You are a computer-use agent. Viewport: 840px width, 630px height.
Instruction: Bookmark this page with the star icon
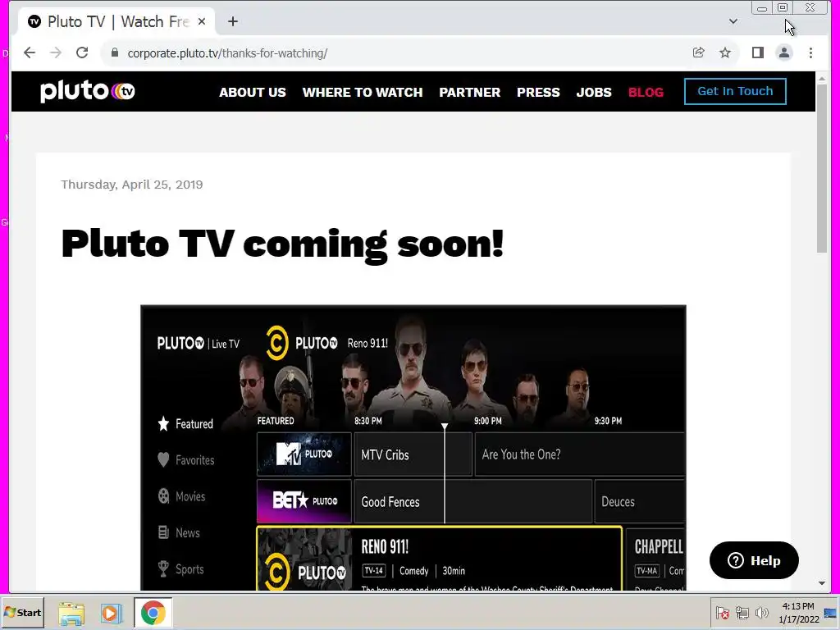tap(725, 52)
